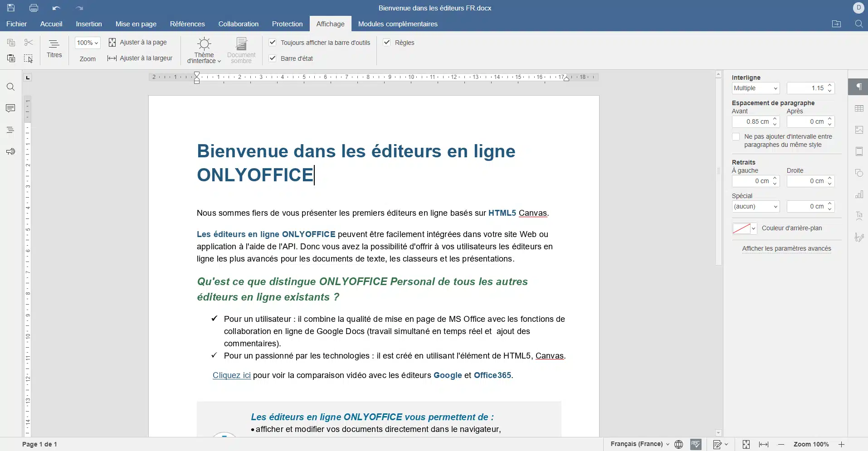868x451 pixels.
Task: Click the Cliquez ici hyperlink
Action: tap(232, 375)
